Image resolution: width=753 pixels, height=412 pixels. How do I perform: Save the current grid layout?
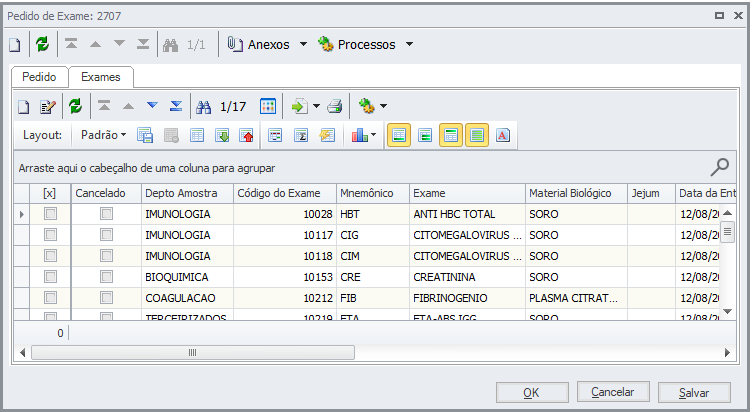point(145,135)
